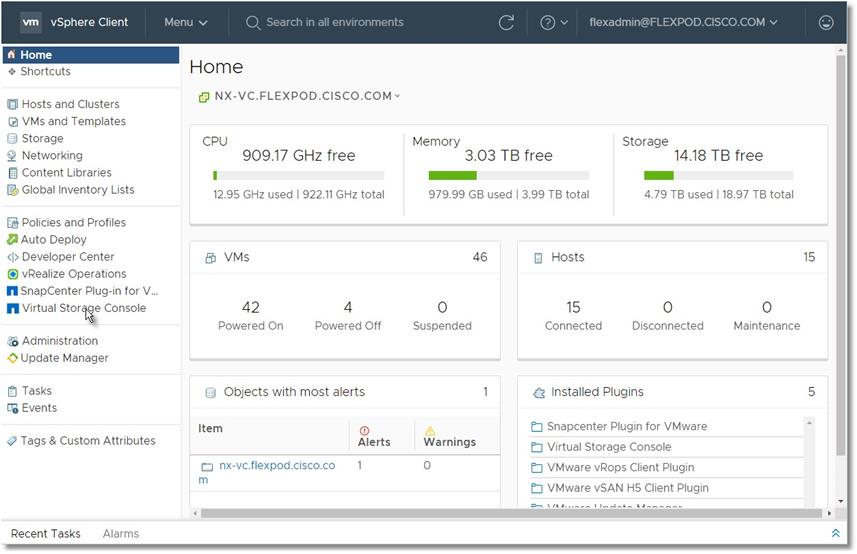Viewport: 857px width, 554px height.
Task: Click the Tags & Custom Attributes icon
Action: pyautogui.click(x=12, y=441)
